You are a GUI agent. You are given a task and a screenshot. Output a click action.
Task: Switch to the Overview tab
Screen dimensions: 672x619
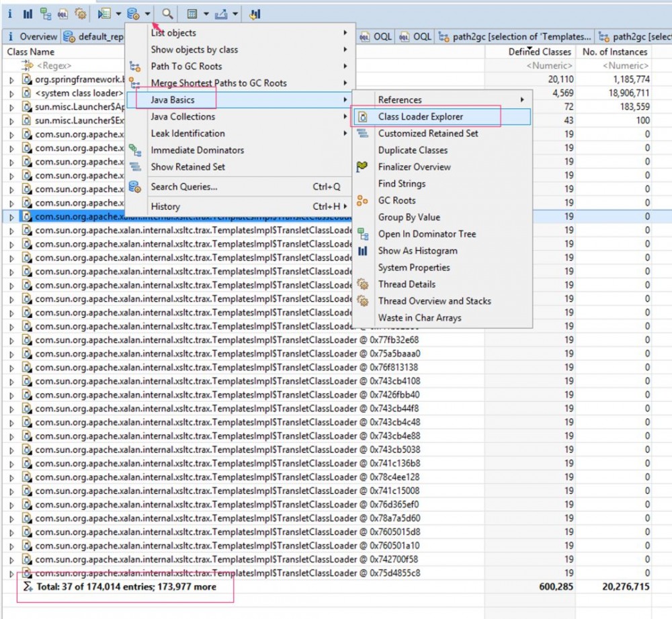[x=32, y=36]
